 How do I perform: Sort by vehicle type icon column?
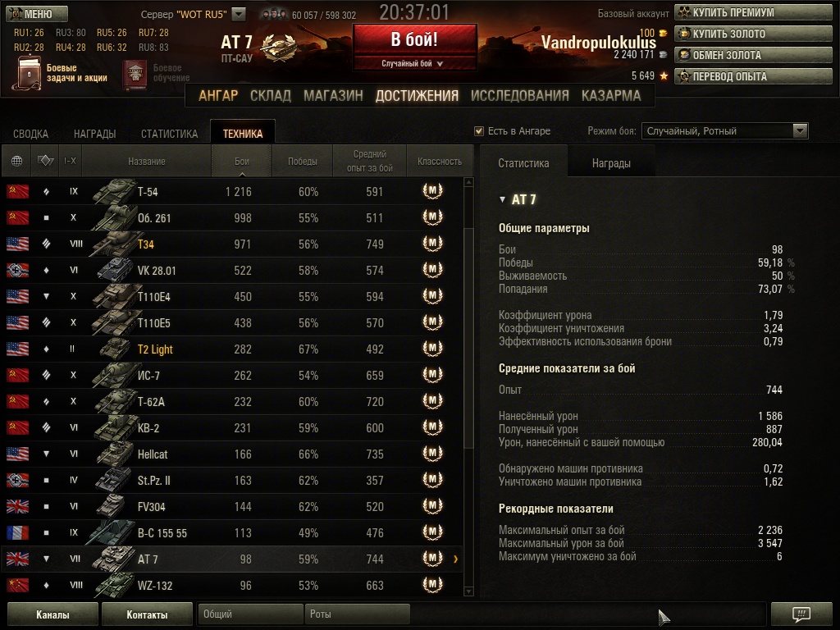(x=45, y=161)
